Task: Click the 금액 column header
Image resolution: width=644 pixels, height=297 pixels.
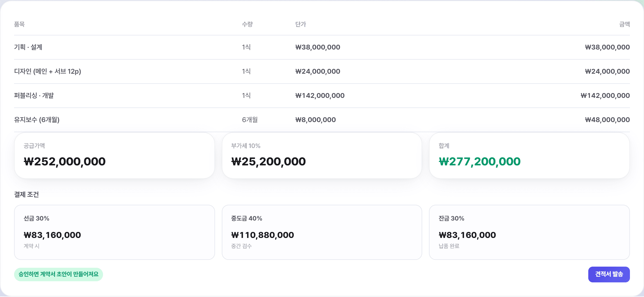Action: 625,24
